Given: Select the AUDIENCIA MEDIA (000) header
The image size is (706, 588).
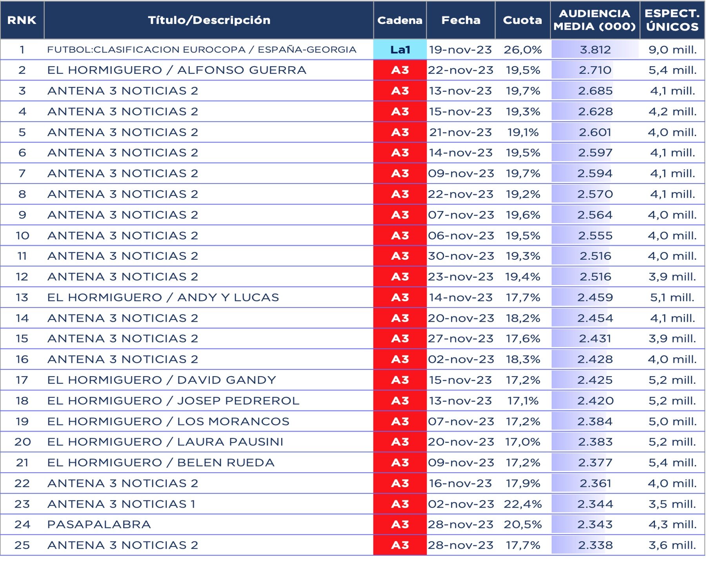Looking at the screenshot, I should tap(595, 20).
